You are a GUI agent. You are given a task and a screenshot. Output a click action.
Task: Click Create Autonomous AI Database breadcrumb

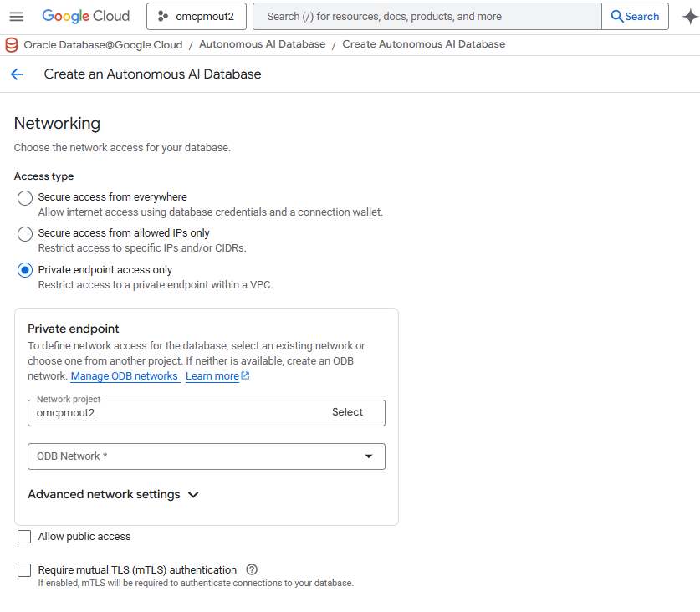[x=423, y=44]
